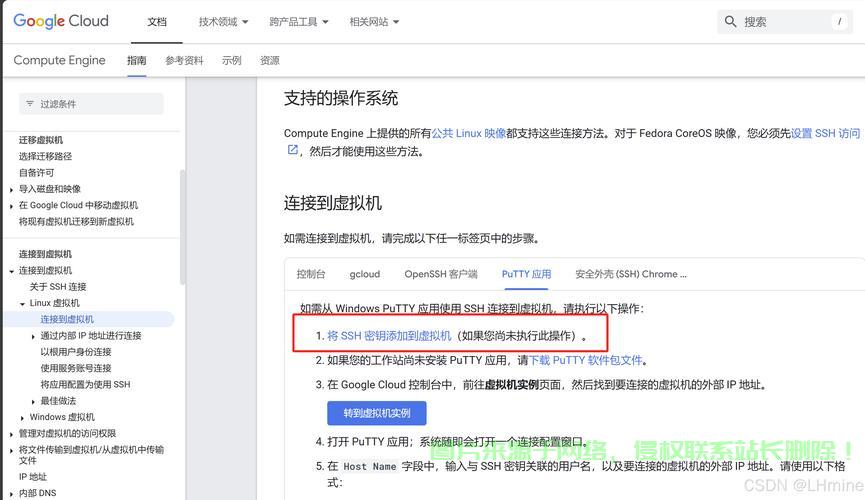Select the 控制台 instructions tab
Screen dimensions: 865x500
coord(311,274)
